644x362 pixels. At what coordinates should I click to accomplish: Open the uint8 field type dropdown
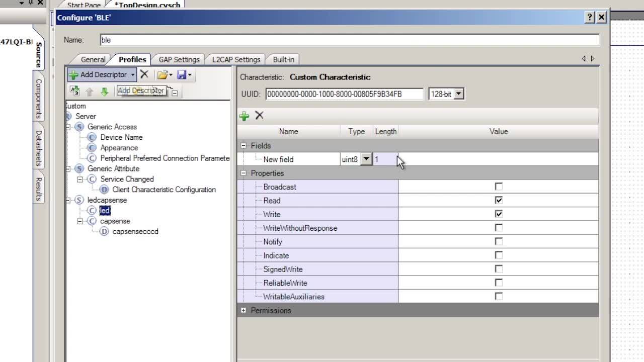tap(366, 159)
